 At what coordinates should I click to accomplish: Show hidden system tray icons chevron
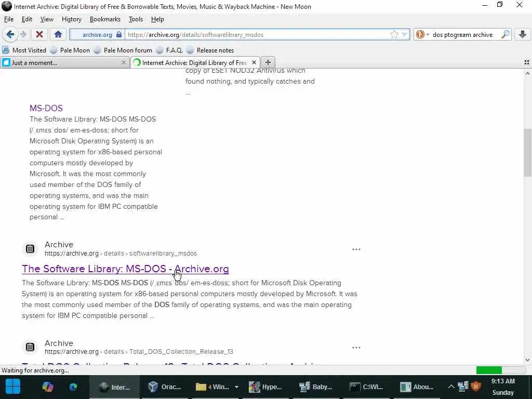click(451, 387)
